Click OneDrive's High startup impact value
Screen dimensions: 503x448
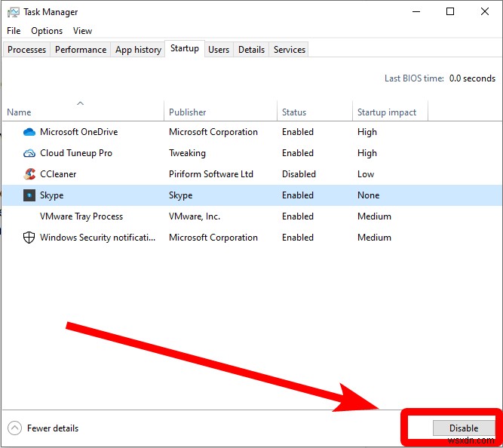click(x=367, y=132)
